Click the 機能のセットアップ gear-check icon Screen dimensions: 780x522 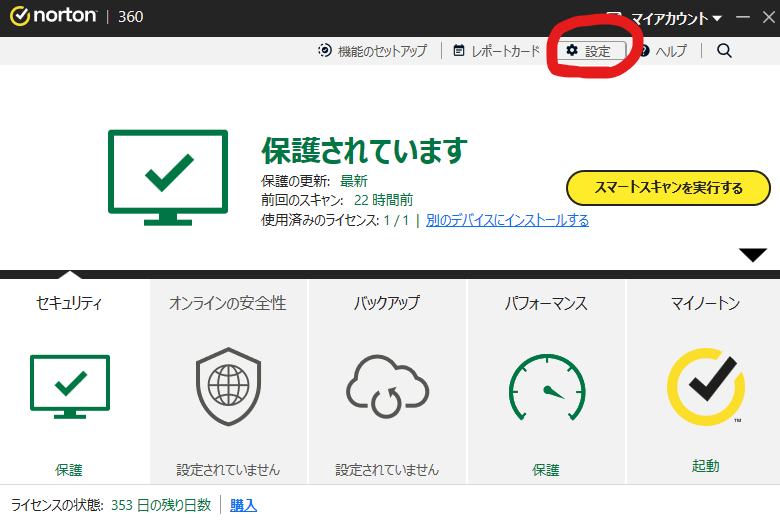pyautogui.click(x=325, y=50)
